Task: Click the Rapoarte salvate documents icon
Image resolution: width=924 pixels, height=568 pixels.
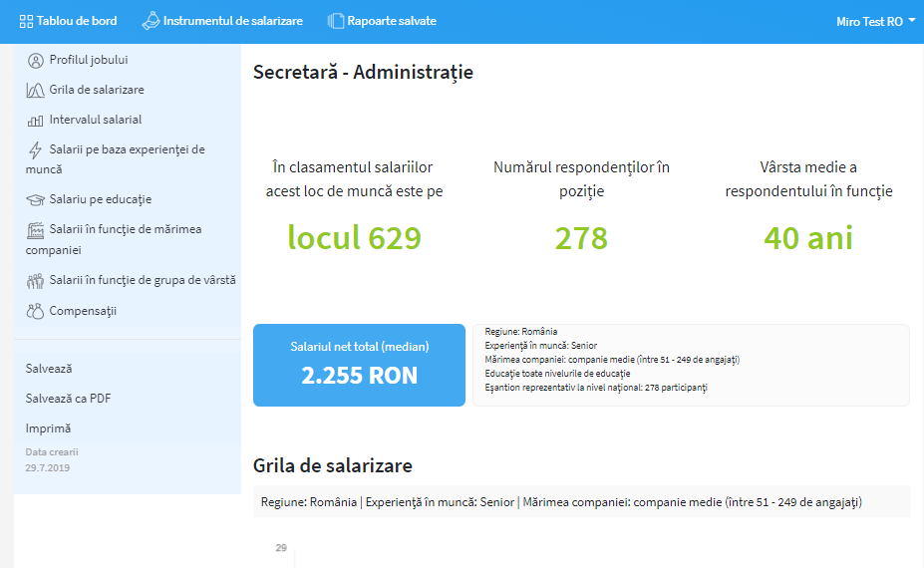Action: 336,21
